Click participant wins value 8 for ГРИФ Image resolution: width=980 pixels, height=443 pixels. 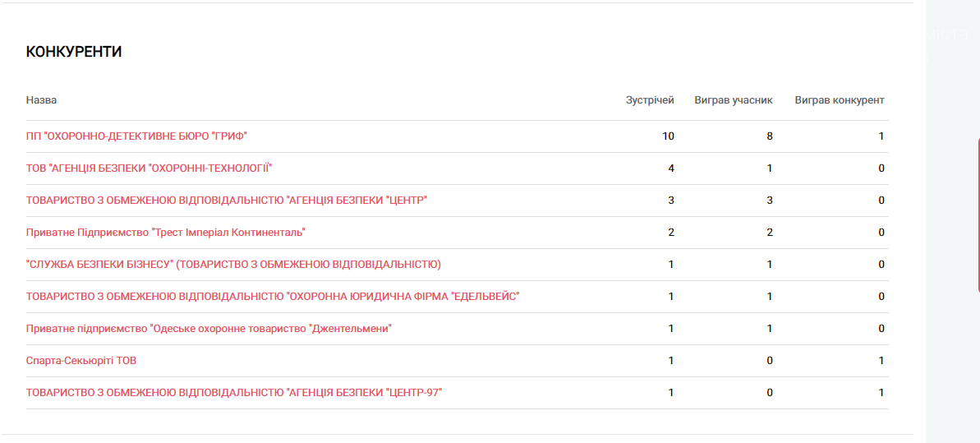point(770,136)
